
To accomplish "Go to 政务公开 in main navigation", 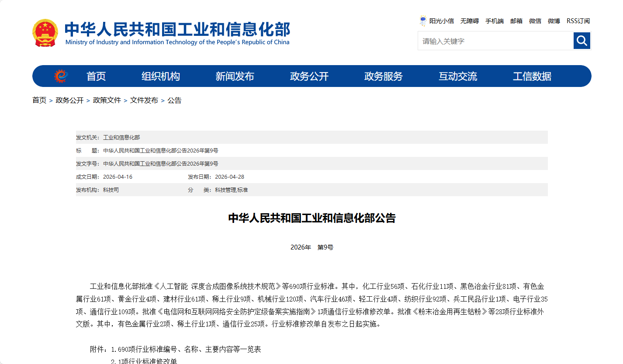I will pos(309,76).
